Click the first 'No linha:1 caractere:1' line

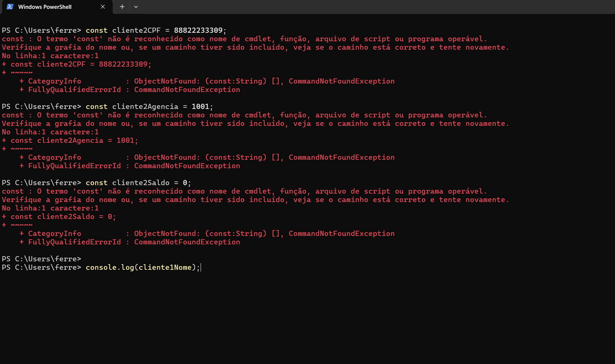coord(50,56)
